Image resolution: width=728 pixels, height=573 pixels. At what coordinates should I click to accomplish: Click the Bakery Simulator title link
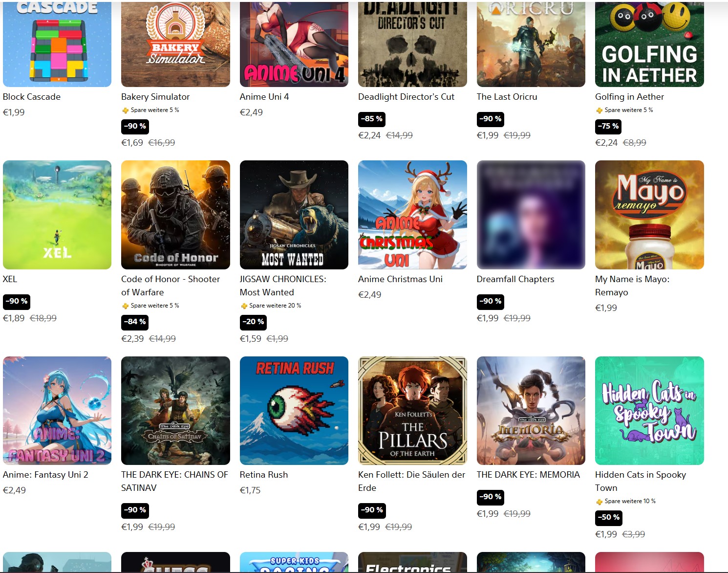tap(155, 97)
